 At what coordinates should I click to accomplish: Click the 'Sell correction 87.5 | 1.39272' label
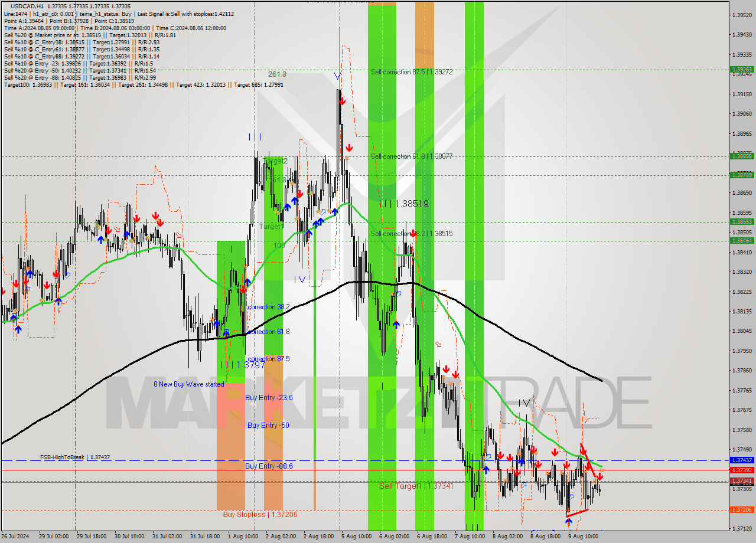tap(412, 72)
